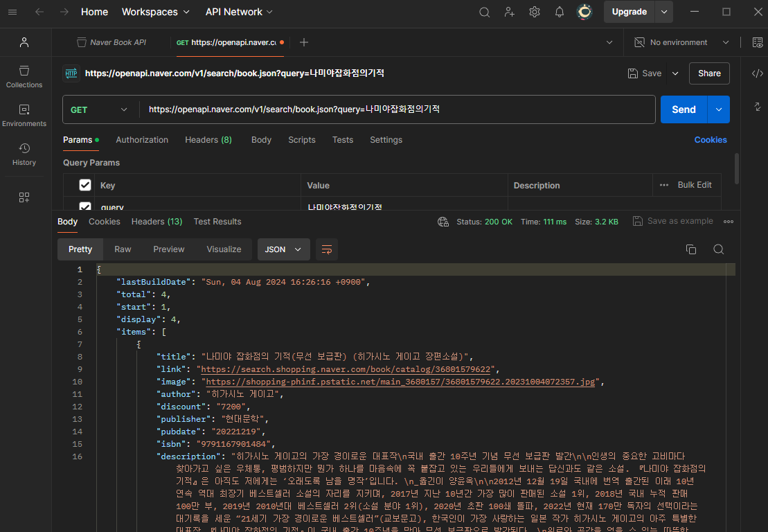Open the tabs overflow chevron
This screenshot has width=768, height=532.
pyautogui.click(x=609, y=43)
